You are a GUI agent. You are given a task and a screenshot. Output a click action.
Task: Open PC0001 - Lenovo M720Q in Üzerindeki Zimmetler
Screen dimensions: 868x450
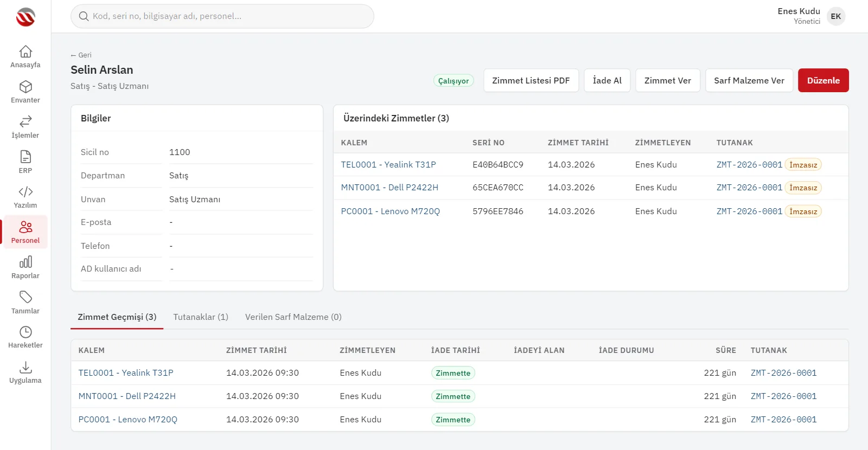(x=391, y=211)
